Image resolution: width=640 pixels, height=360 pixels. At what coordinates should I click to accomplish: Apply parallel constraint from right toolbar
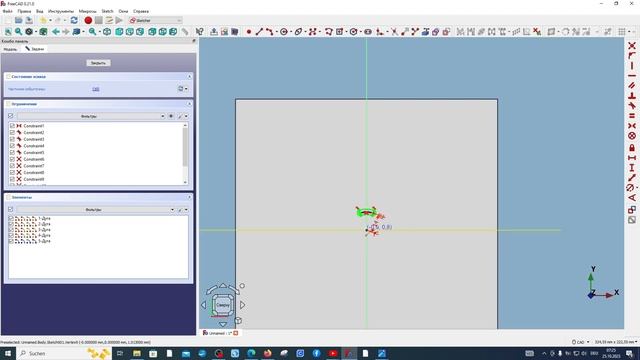pos(632,85)
